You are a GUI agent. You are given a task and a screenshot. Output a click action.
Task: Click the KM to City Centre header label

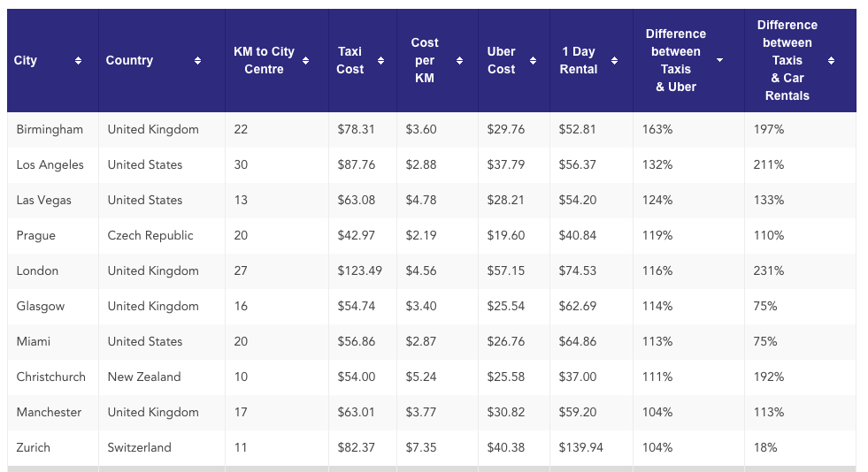(x=264, y=60)
